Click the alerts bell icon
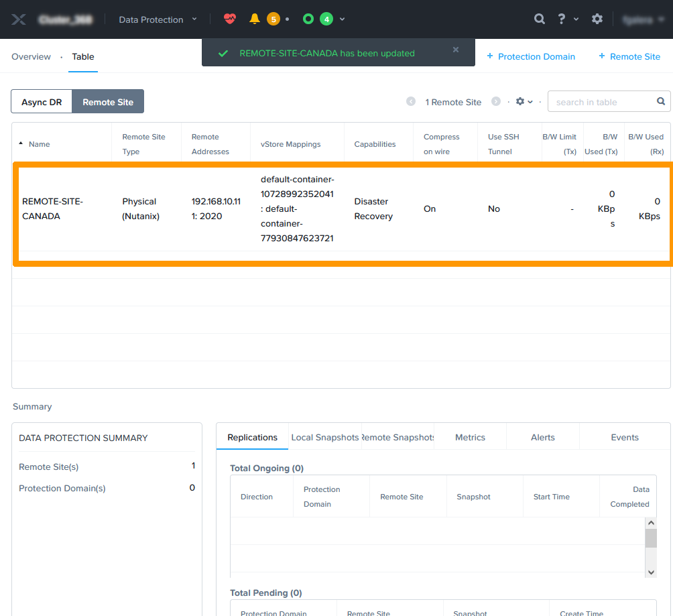673x616 pixels. click(x=255, y=19)
